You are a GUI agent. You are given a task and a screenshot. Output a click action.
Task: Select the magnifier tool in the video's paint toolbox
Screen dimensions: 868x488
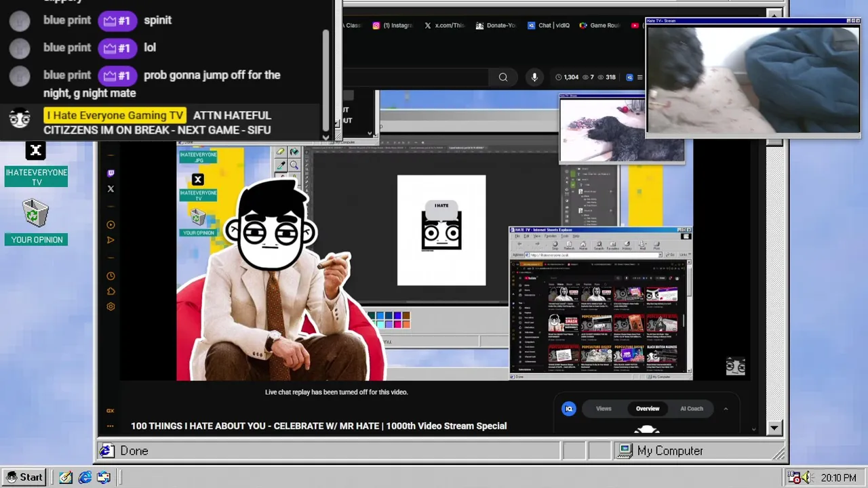(x=294, y=165)
